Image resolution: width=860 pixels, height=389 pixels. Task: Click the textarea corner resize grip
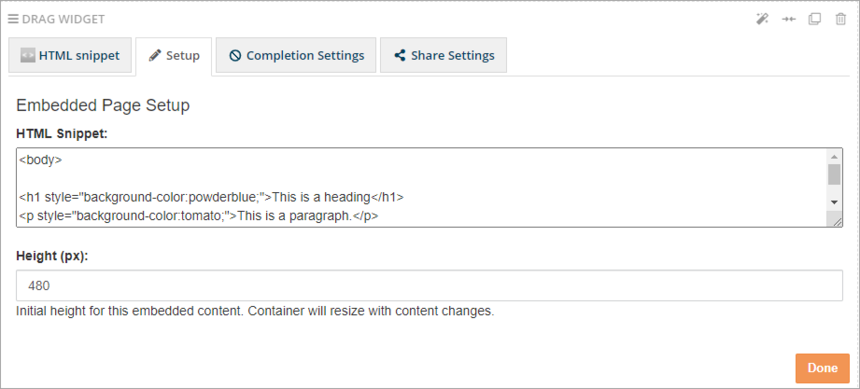[835, 220]
